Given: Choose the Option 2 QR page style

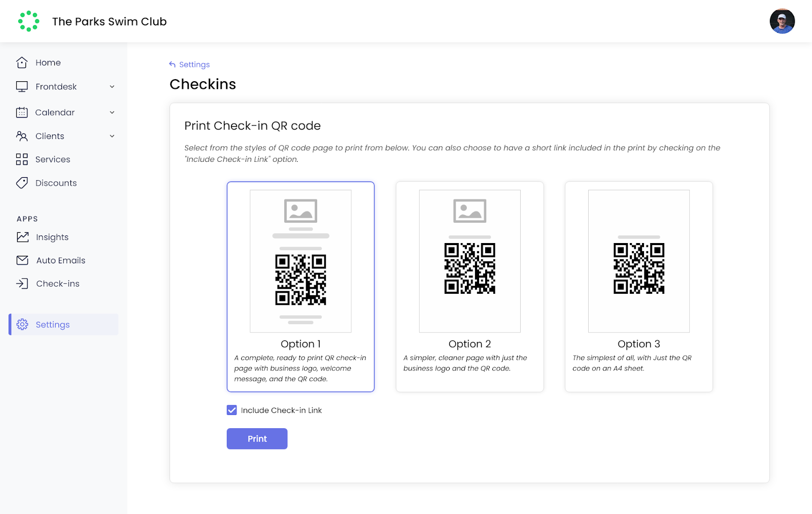Looking at the screenshot, I should pyautogui.click(x=469, y=286).
